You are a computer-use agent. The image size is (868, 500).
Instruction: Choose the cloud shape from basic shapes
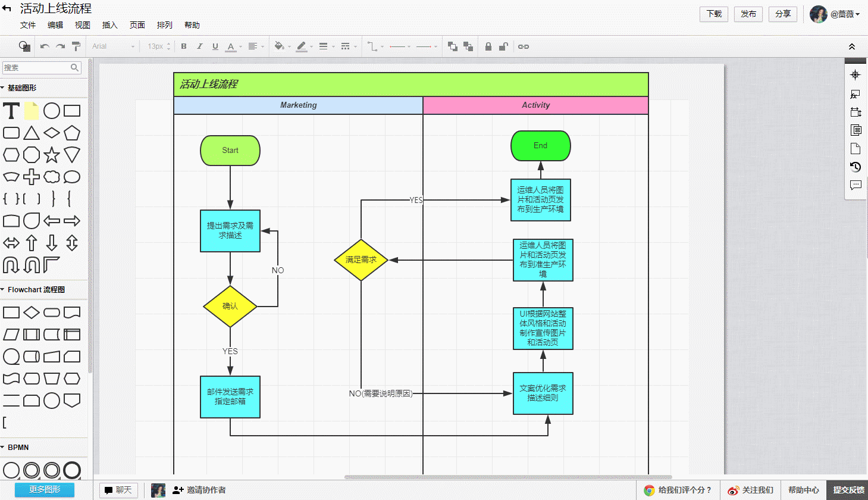[x=52, y=177]
